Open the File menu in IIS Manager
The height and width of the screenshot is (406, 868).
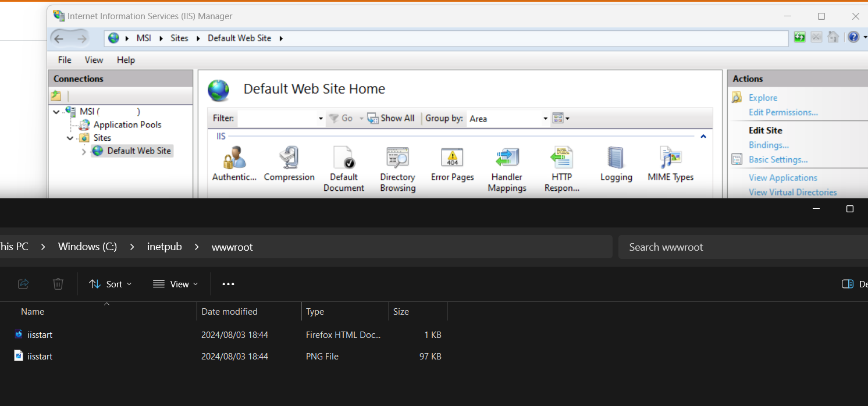(65, 60)
